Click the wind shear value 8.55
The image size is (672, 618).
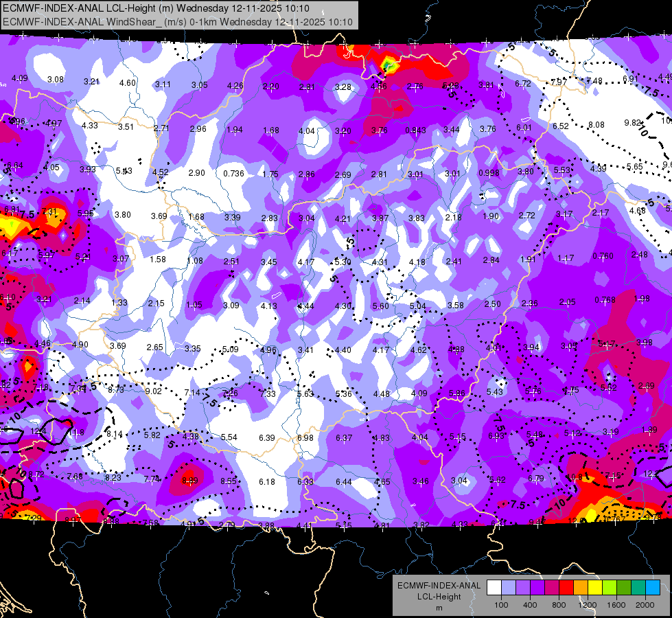tap(229, 481)
